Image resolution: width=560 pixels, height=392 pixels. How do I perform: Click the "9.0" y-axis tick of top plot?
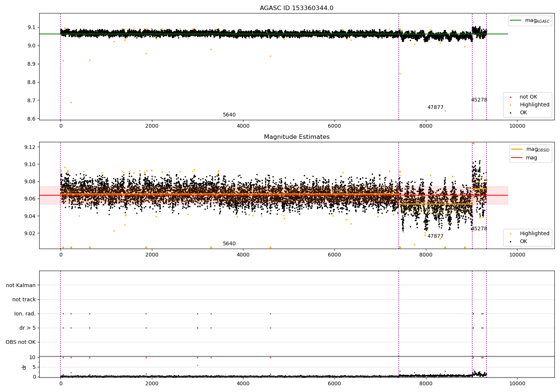[31, 46]
